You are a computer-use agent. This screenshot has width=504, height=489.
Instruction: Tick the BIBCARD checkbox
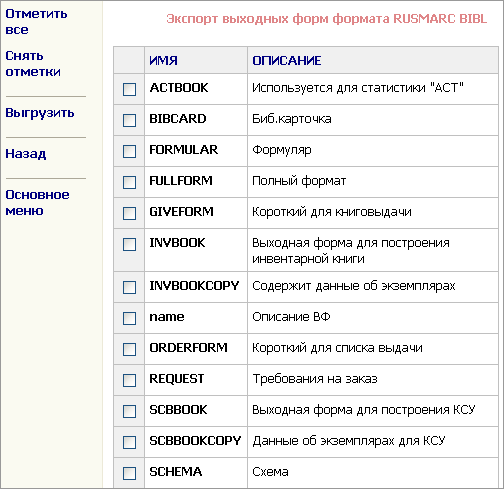(129, 120)
